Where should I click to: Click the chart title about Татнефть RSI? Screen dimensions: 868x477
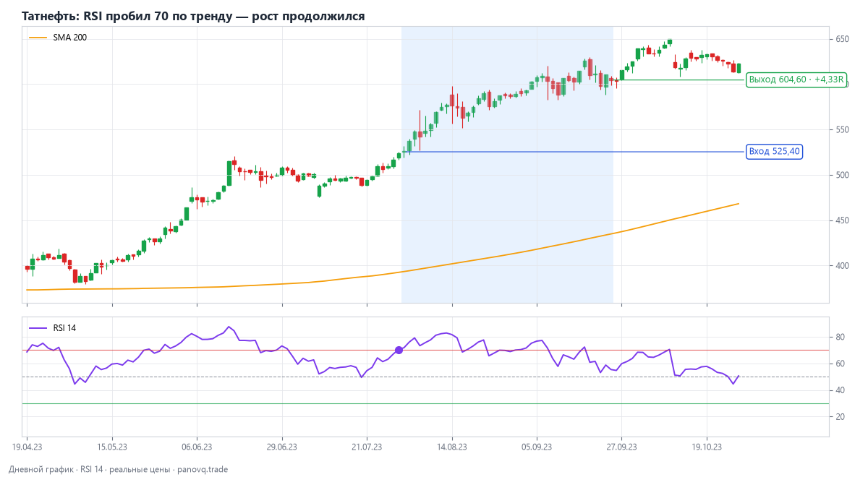point(193,16)
